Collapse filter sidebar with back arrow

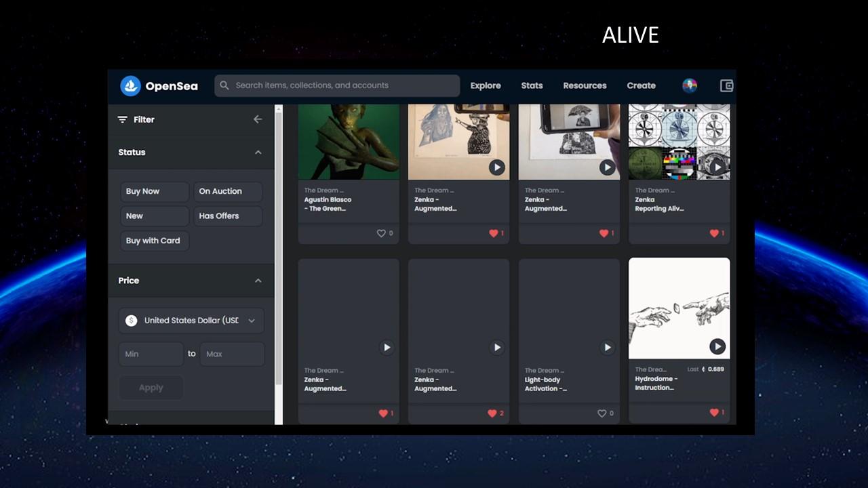(258, 119)
